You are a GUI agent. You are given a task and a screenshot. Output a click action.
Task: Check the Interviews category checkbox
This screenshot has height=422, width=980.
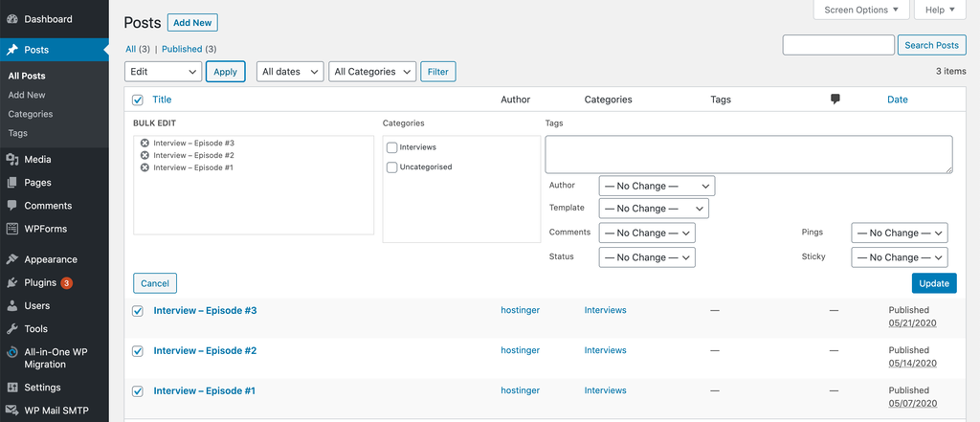click(x=392, y=147)
